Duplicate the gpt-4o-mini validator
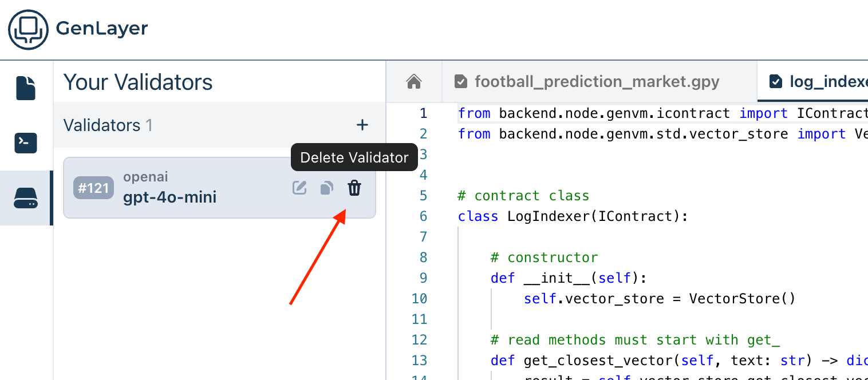Image resolution: width=868 pixels, height=380 pixels. tap(326, 188)
